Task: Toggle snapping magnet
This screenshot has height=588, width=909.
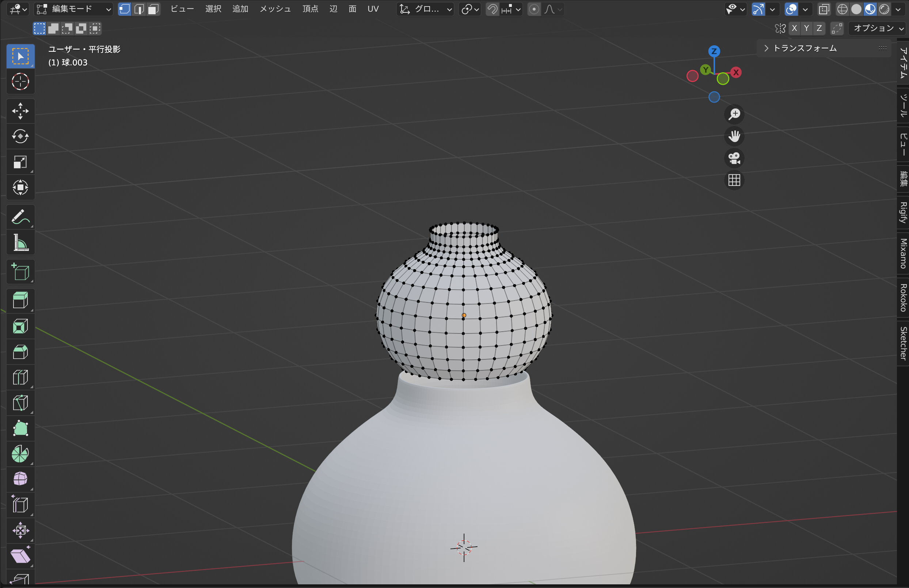Action: tap(493, 9)
